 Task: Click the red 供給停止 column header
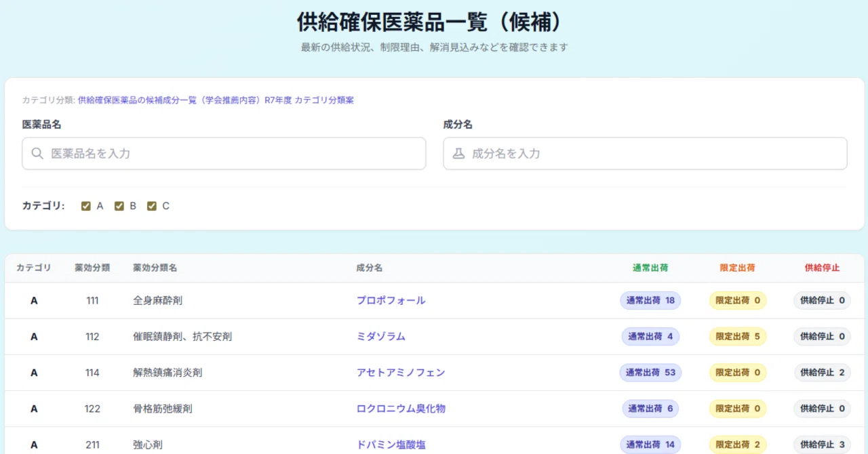pos(822,268)
